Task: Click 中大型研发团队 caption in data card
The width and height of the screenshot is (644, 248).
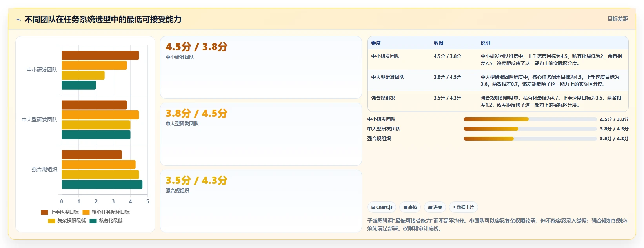Action: [182, 124]
